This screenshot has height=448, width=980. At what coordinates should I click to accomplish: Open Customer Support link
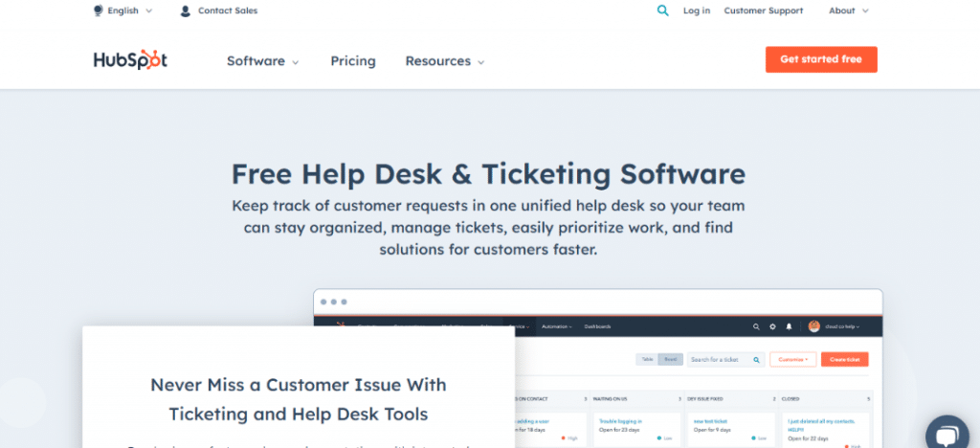[763, 11]
